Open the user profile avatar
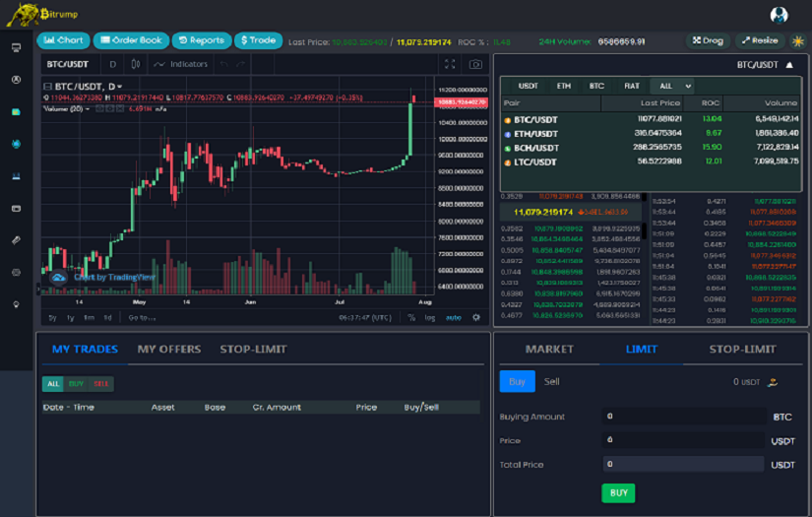Viewport: 812px width, 517px height. point(779,15)
